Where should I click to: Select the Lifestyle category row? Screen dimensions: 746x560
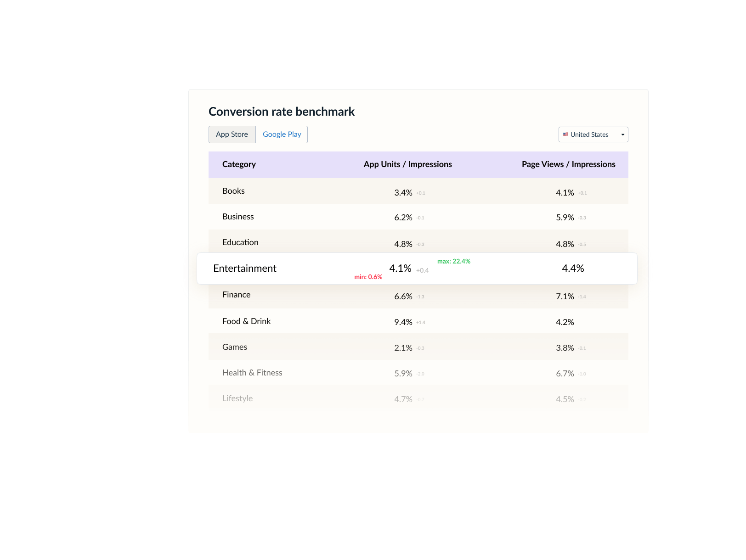tap(237, 398)
